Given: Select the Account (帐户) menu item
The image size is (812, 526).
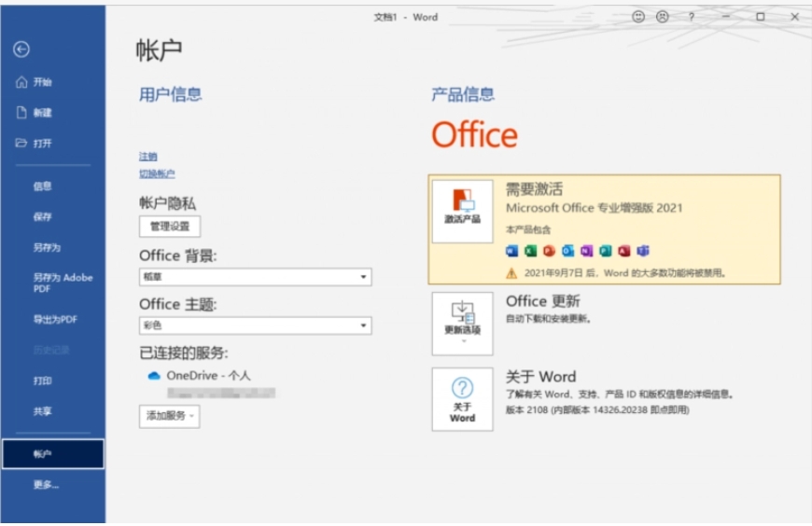Looking at the screenshot, I should click(x=53, y=454).
